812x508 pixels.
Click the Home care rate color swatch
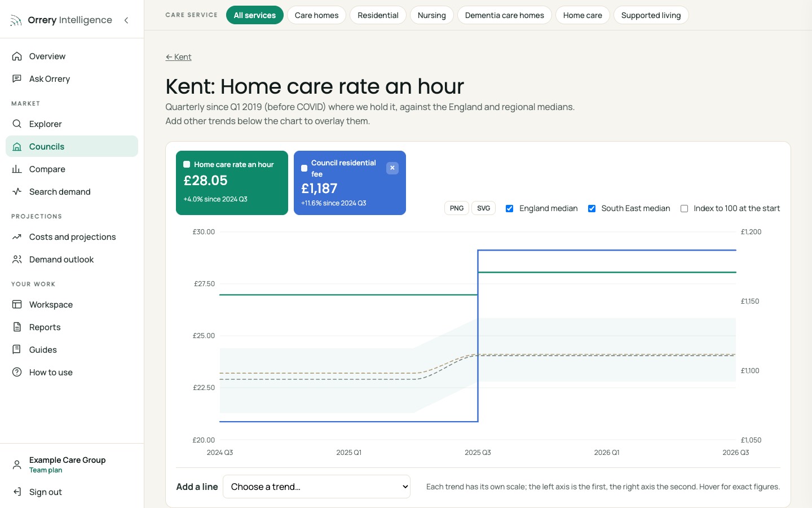click(187, 164)
